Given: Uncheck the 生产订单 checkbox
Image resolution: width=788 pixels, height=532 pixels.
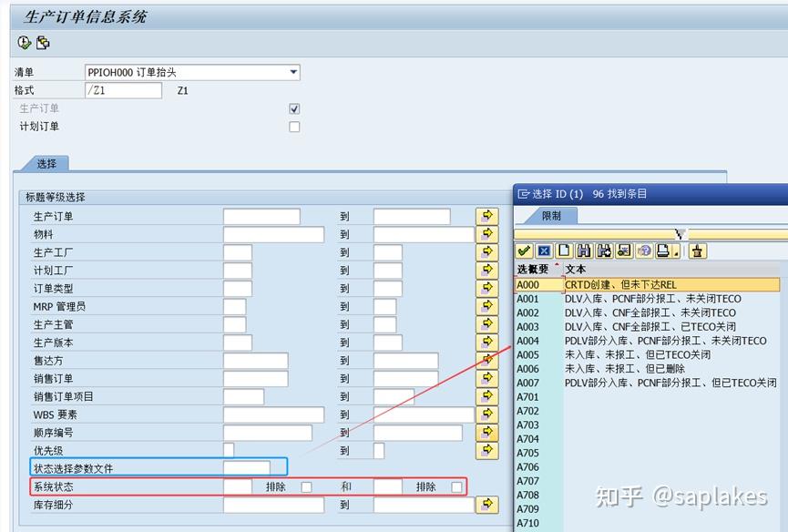Looking at the screenshot, I should [293, 107].
